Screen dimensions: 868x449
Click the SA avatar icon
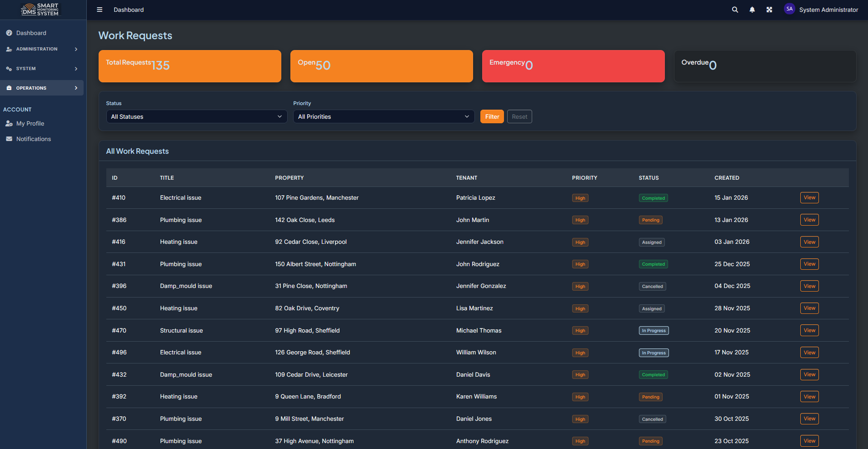[x=789, y=9]
